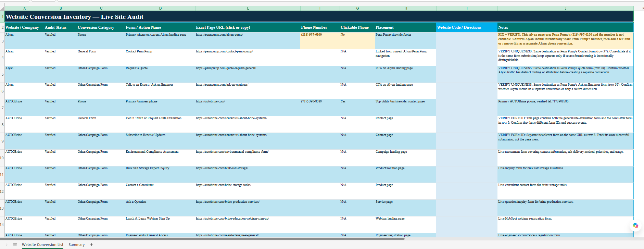Click the 'Phone Number' header cell
Screen dimensions: 644x249
tap(320, 27)
